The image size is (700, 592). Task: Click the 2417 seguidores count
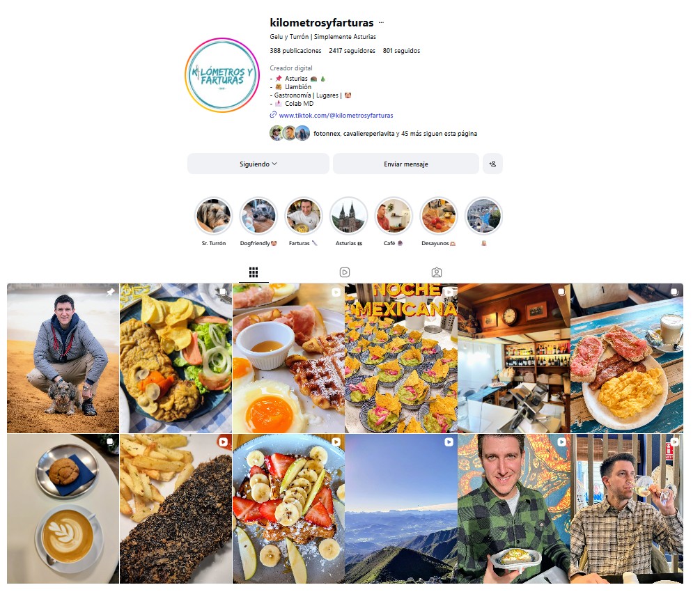(352, 50)
